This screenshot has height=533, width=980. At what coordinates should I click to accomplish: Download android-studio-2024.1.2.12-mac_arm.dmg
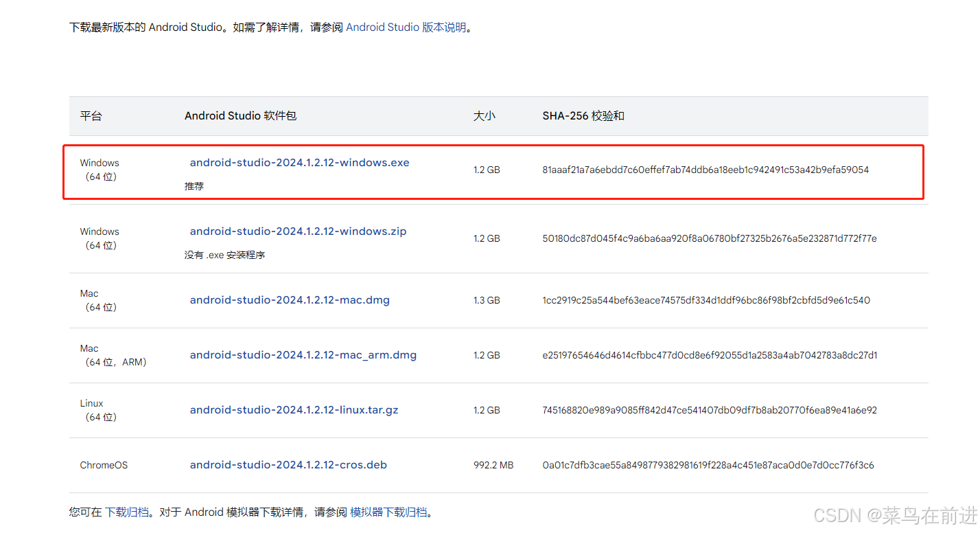[303, 355]
